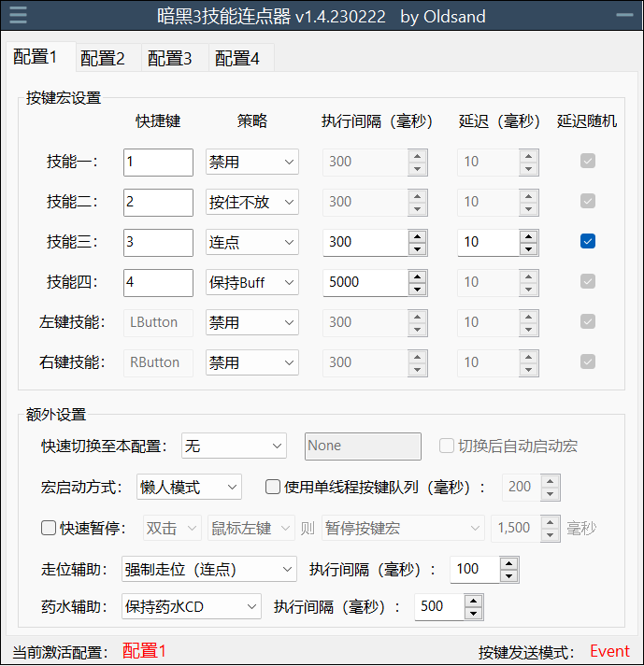
Task: Open 宏启动方式 懒人模式 dropdown
Action: pos(189,487)
